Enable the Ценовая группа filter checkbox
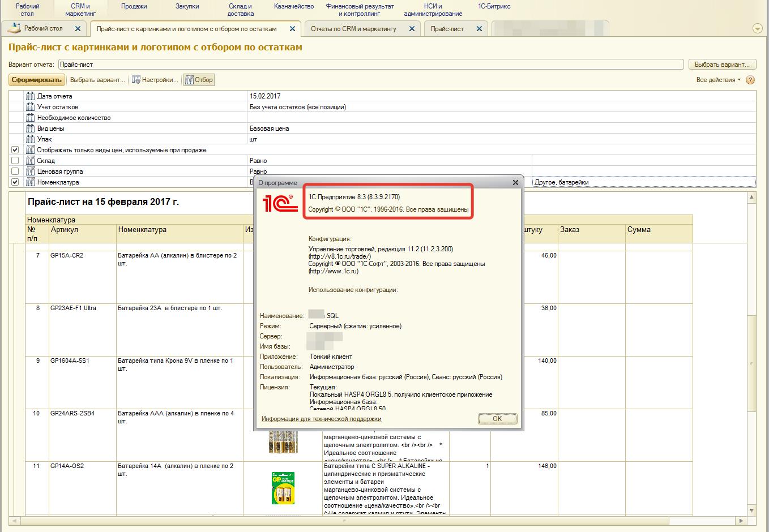This screenshot has height=532, width=769. point(15,171)
